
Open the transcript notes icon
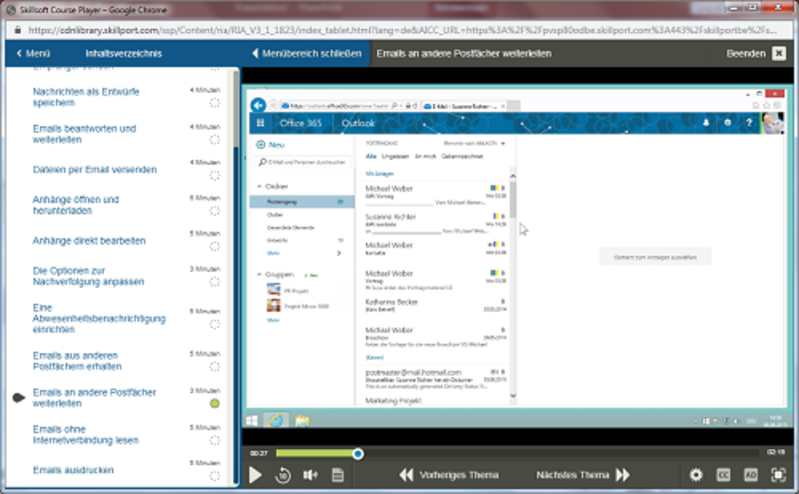337,475
